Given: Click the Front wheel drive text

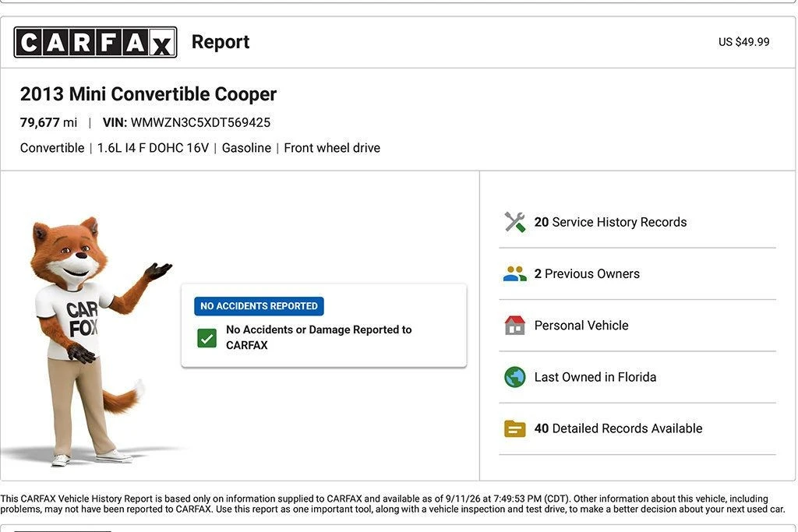Looking at the screenshot, I should 332,148.
